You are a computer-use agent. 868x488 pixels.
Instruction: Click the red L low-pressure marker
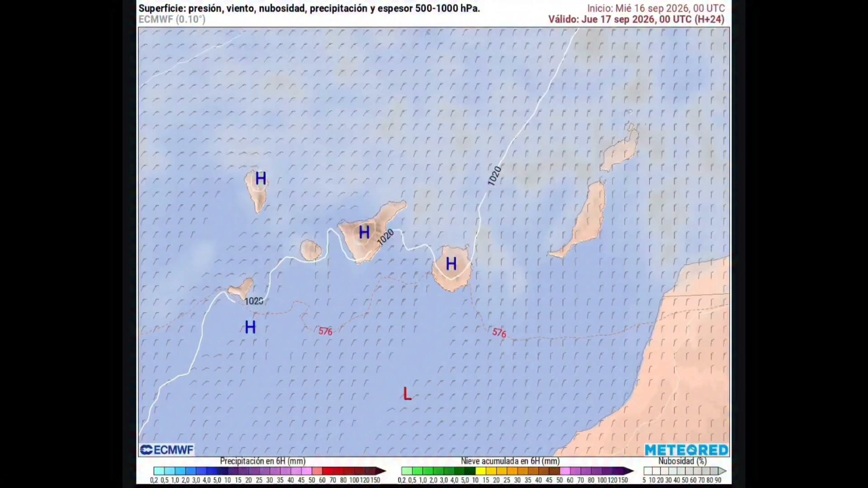pos(407,394)
